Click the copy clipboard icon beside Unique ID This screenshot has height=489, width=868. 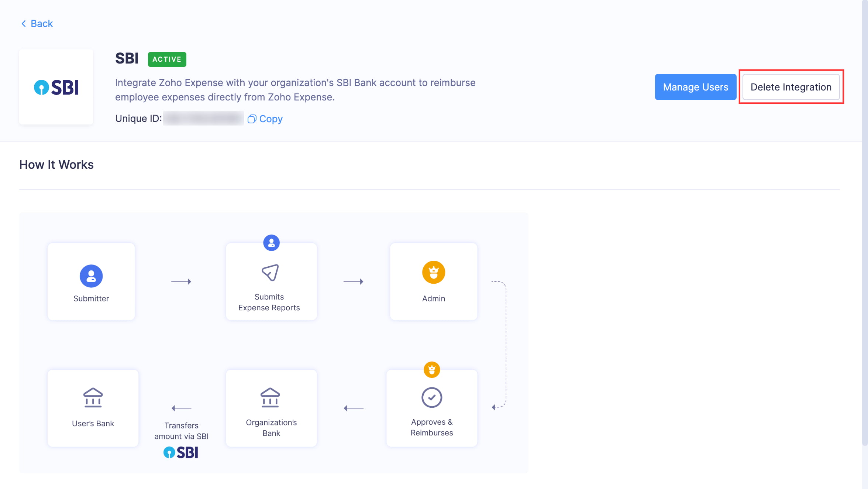[x=252, y=119]
